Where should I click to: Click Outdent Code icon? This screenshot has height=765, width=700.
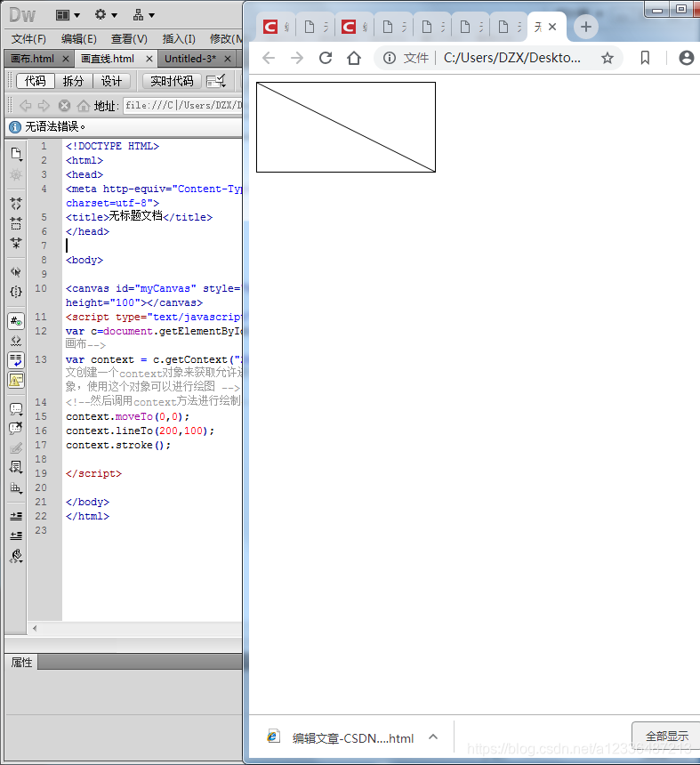pyautogui.click(x=16, y=535)
